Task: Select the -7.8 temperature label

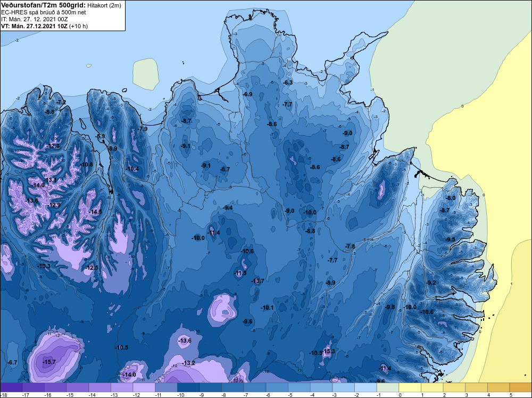Action: (350, 246)
